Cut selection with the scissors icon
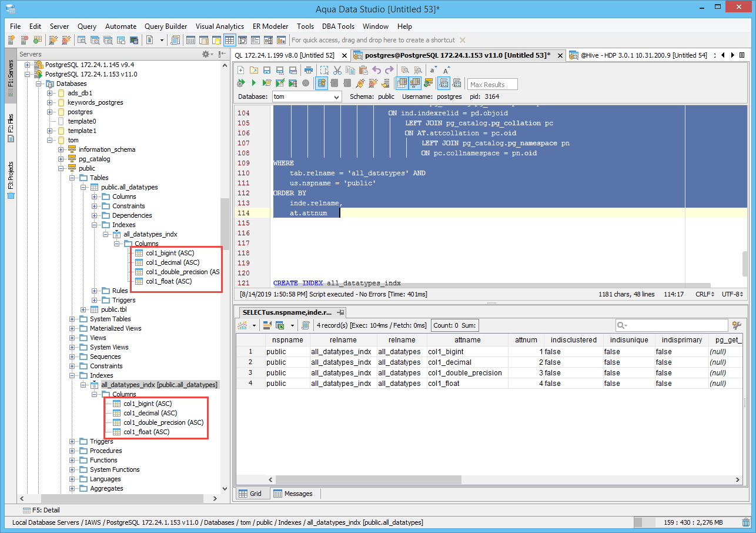Screen dimensions: 756x533 [337, 70]
